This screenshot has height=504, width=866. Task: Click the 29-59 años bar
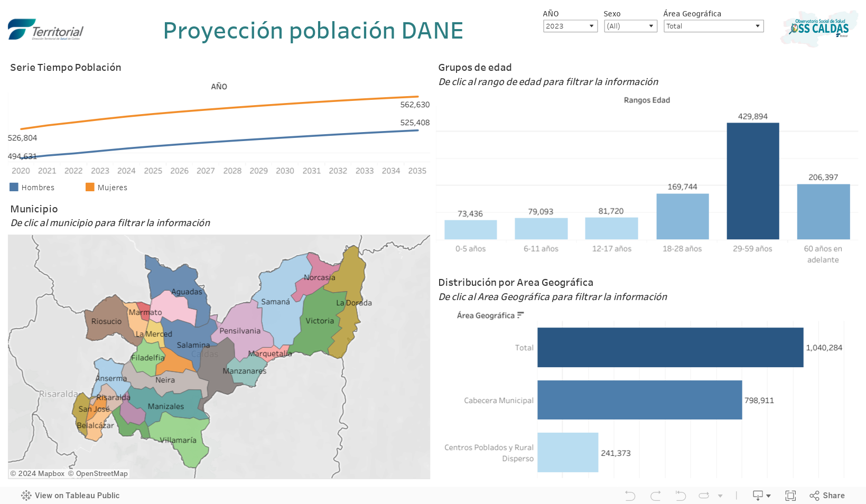coord(752,181)
